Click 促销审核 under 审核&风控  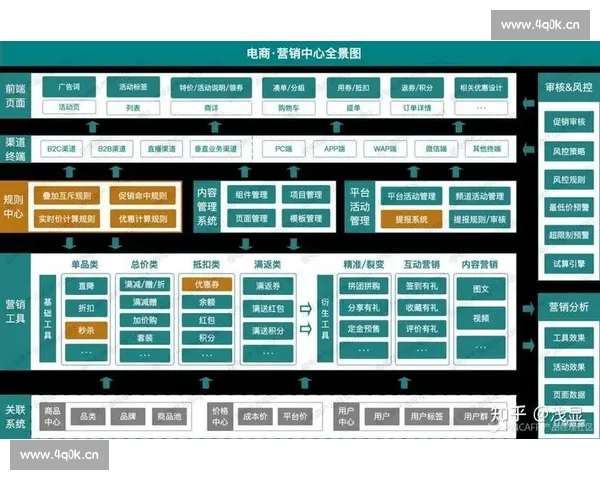point(568,122)
